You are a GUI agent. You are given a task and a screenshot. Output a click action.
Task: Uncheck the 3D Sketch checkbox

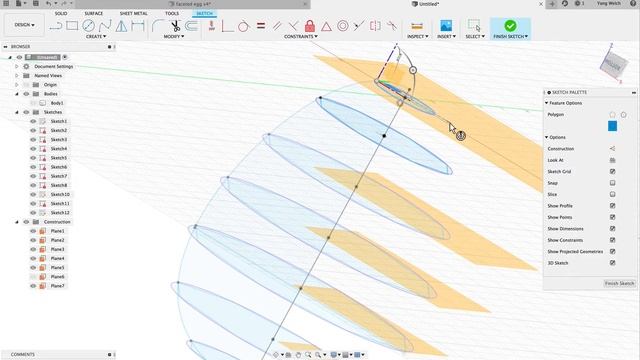click(x=612, y=263)
